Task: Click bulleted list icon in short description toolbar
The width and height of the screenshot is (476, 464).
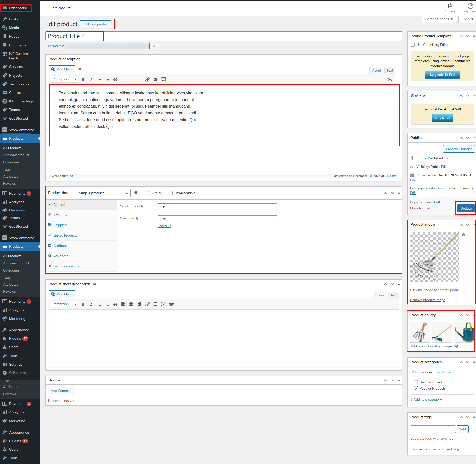Action: point(99,304)
